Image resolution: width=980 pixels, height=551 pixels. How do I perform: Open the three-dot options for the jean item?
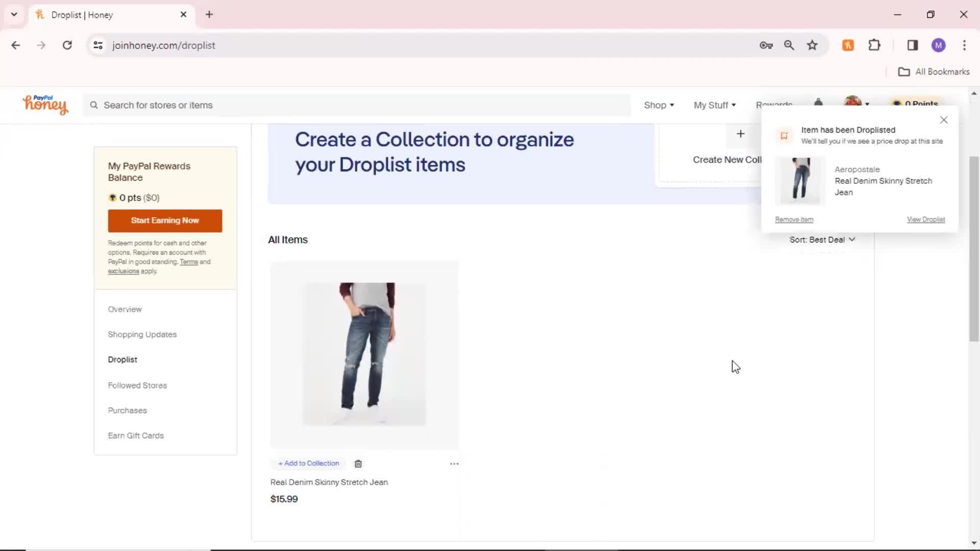(454, 464)
